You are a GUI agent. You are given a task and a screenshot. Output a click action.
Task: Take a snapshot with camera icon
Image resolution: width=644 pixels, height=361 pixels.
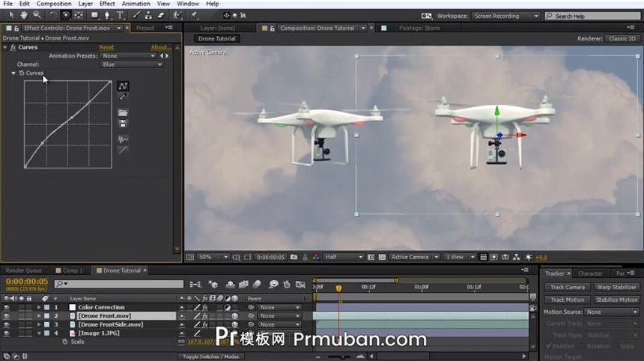tap(294, 257)
